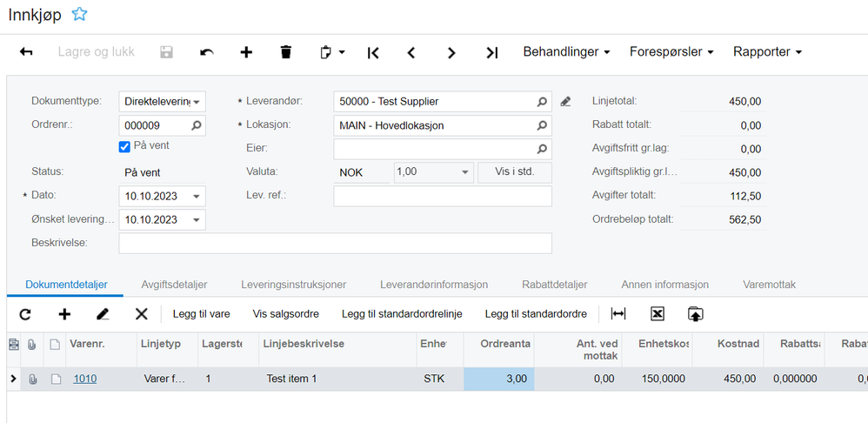The width and height of the screenshot is (868, 423).
Task: Click the Lev. ref. input field
Action: pyautogui.click(x=443, y=196)
